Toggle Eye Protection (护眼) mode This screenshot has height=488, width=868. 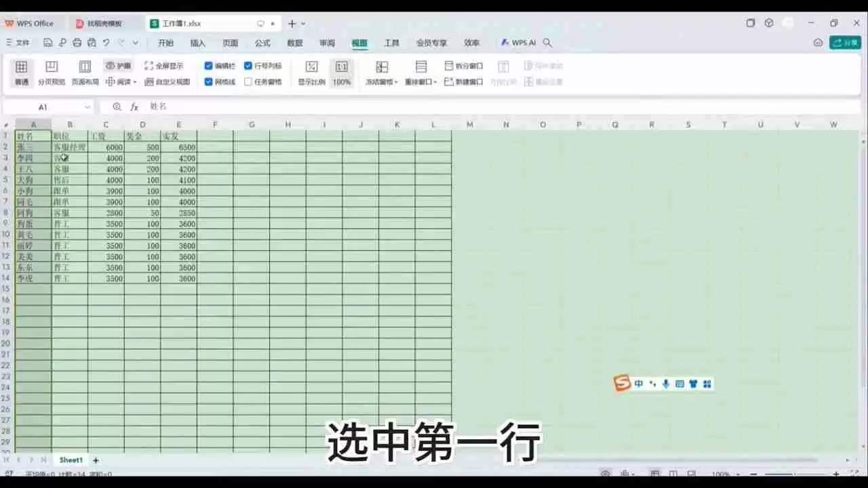(x=120, y=66)
